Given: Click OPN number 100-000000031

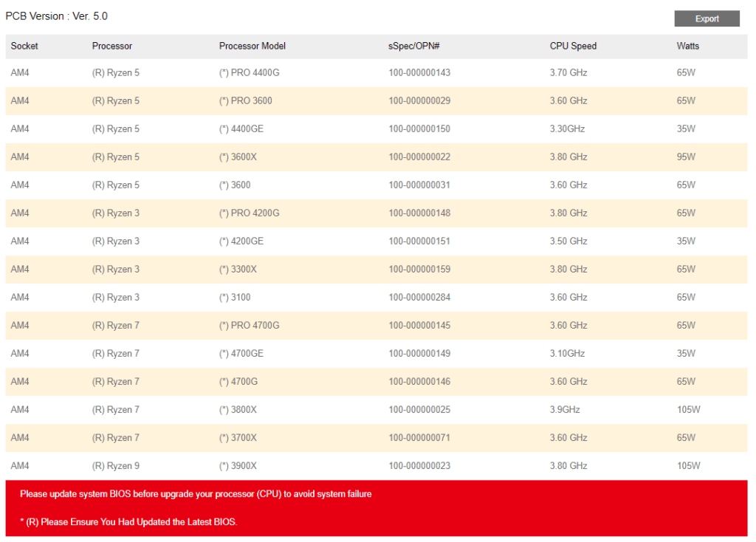Looking at the screenshot, I should 419,185.
